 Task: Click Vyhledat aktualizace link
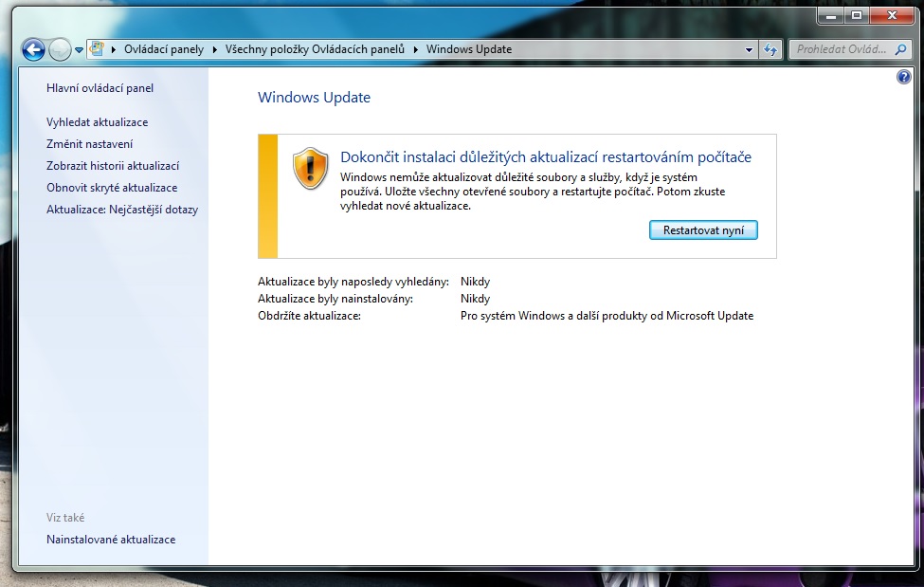point(98,122)
